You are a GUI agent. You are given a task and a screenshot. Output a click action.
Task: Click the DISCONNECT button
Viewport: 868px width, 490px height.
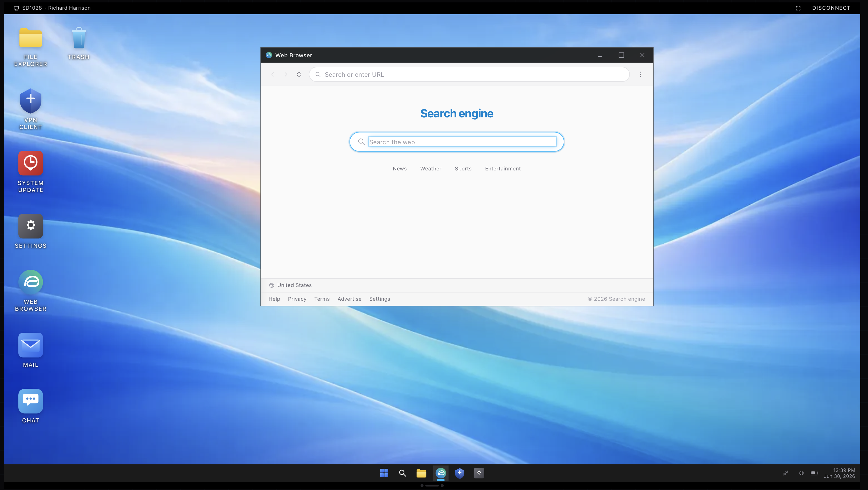click(x=831, y=8)
